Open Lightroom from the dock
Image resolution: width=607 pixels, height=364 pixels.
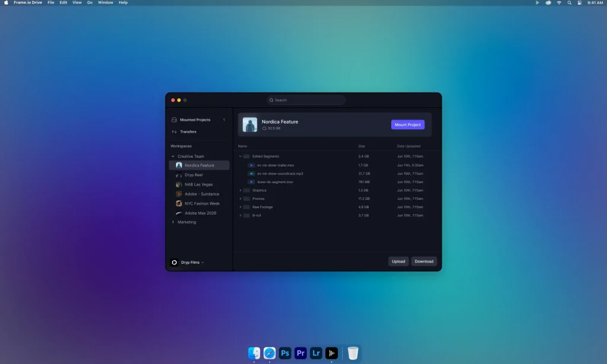[x=316, y=353]
